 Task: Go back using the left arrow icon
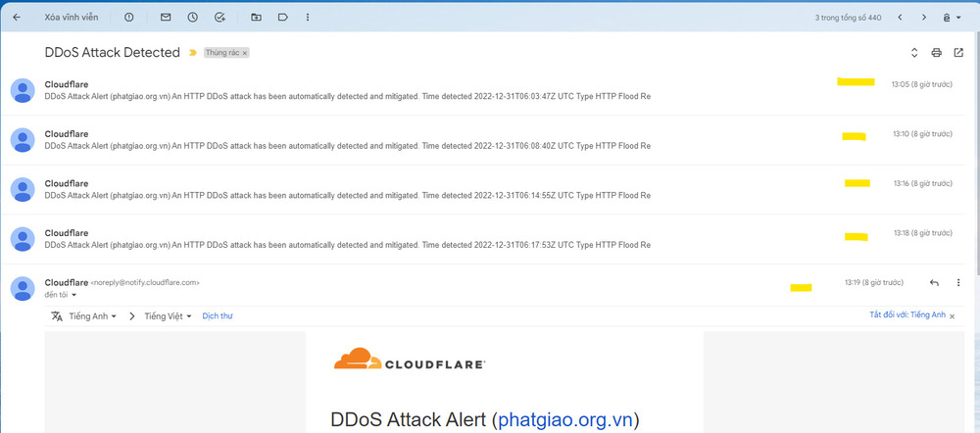[x=17, y=18]
